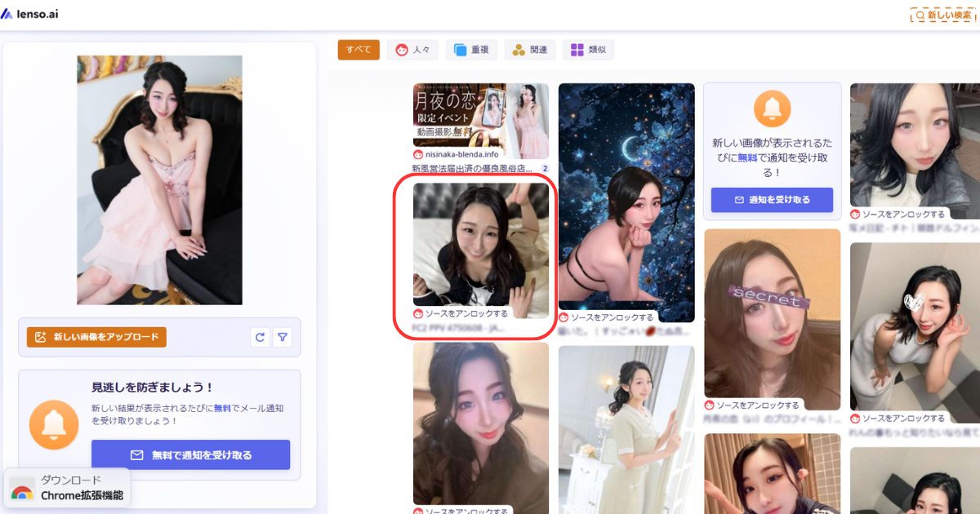Click 新しい画像をアップロード button
Image resolution: width=980 pixels, height=514 pixels.
[96, 337]
